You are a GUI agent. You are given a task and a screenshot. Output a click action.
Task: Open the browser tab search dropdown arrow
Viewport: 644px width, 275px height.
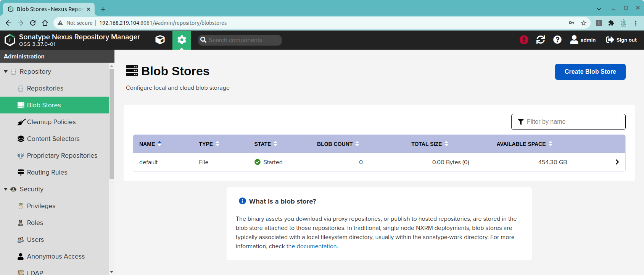pyautogui.click(x=599, y=9)
